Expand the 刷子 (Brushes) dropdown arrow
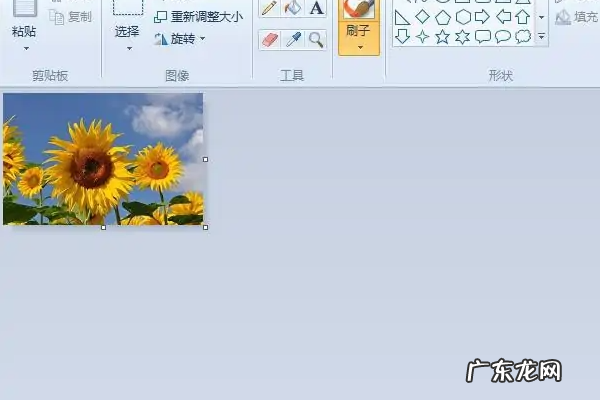 point(359,47)
